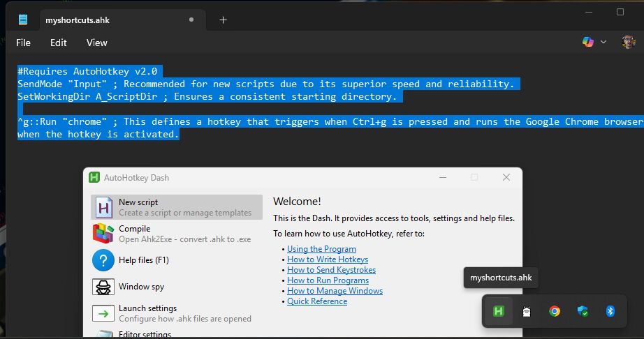Viewport: 644px width, 339px height.
Task: Select the myshortcuts.ahk tab
Action: point(123,20)
